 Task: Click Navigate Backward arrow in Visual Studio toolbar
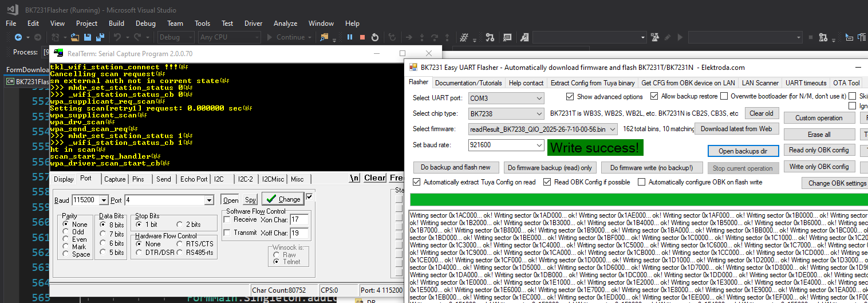18,37
